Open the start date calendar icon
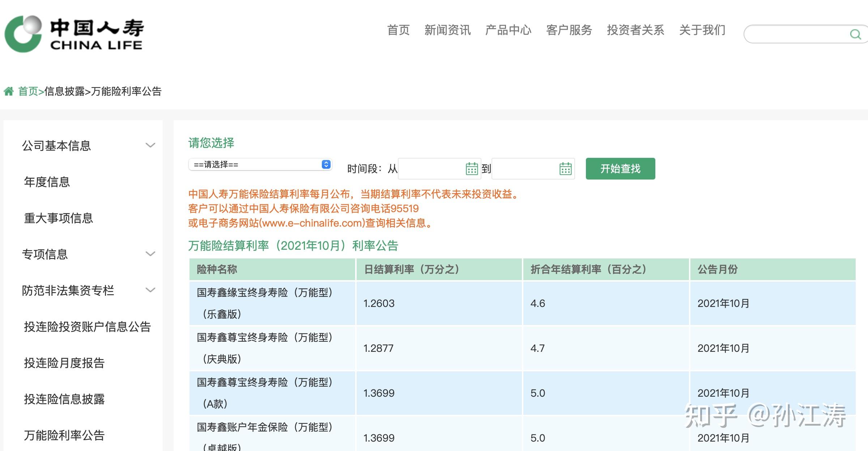The image size is (868, 451). tap(472, 169)
